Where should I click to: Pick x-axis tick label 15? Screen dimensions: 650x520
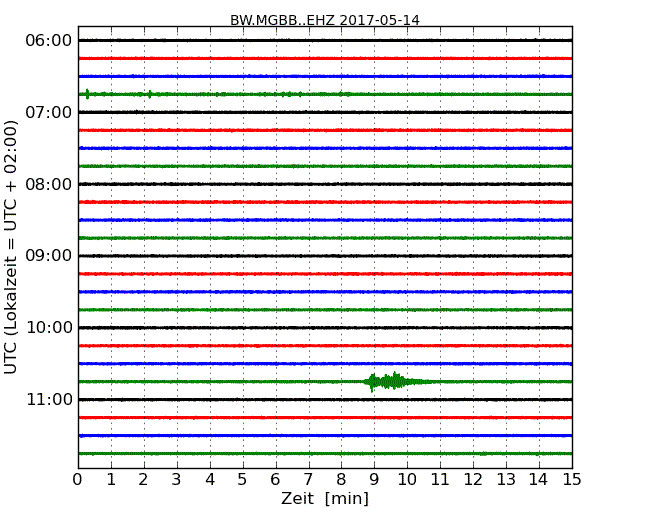[572, 480]
